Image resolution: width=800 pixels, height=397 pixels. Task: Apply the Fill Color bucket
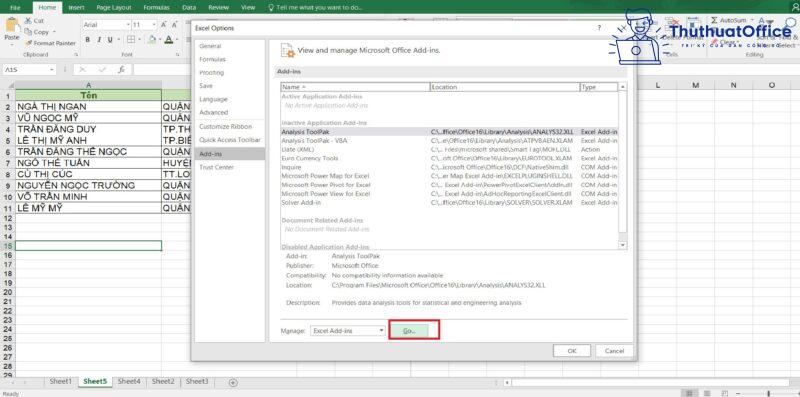click(x=152, y=40)
